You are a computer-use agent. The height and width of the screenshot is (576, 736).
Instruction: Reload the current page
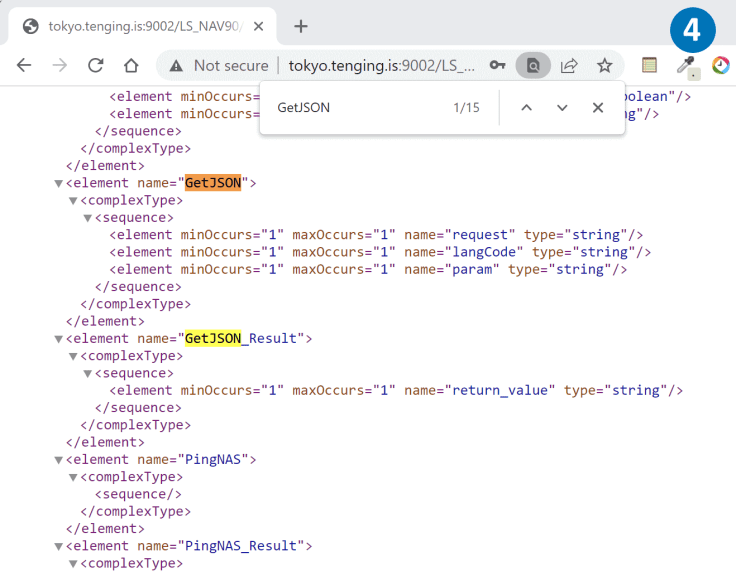(x=95, y=65)
